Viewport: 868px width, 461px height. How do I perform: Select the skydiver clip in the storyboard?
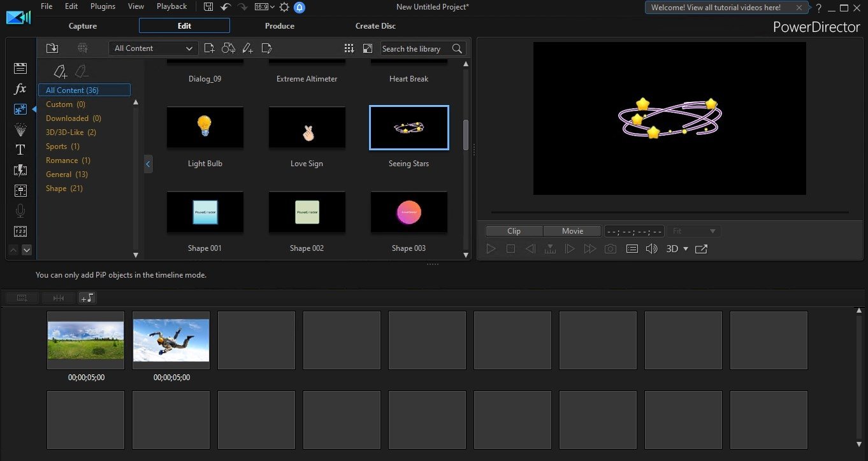click(x=171, y=340)
